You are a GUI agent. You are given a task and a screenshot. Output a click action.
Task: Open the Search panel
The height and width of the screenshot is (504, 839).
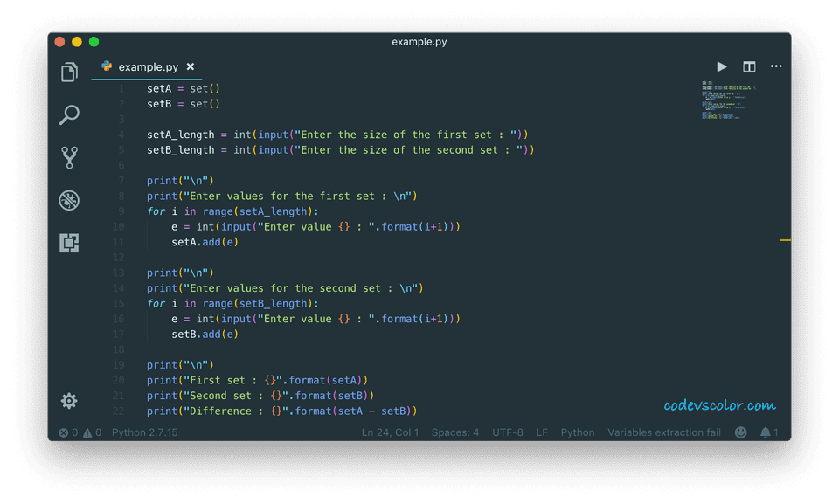coord(69,114)
